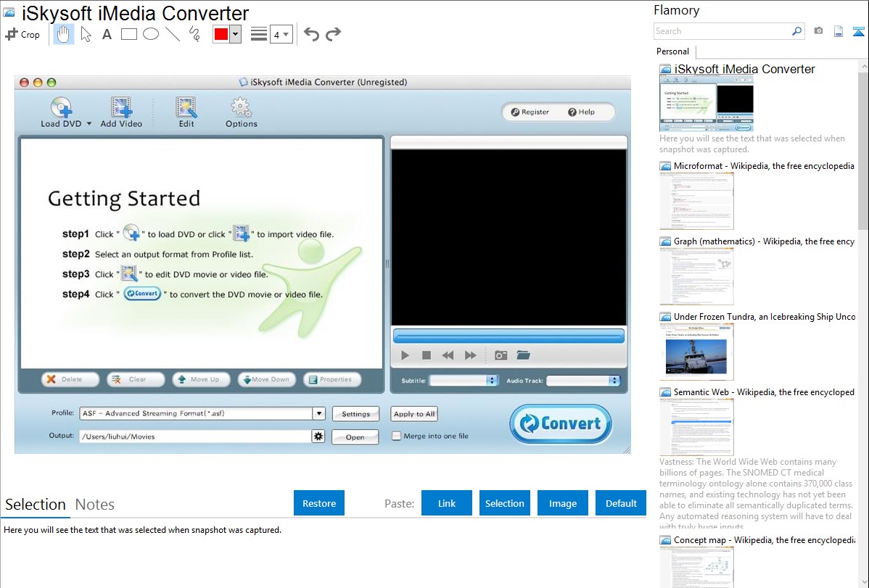Select the straight line tool
This screenshot has width=869, height=588.
173,34
